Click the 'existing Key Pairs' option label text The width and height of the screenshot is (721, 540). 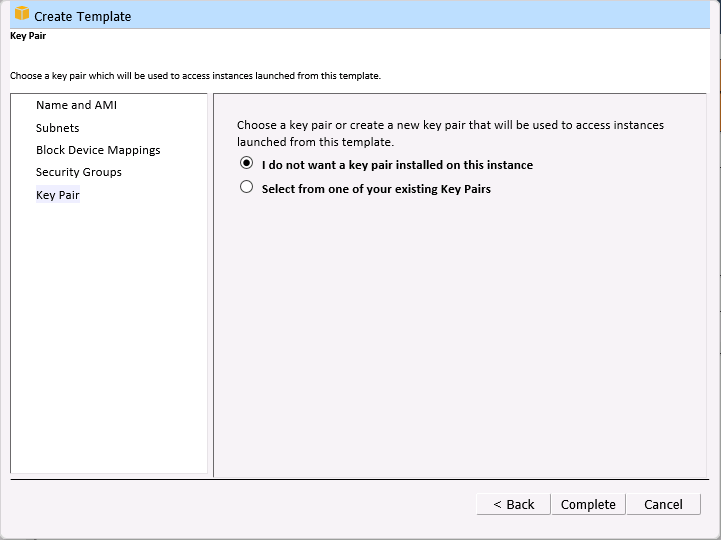[376, 188]
